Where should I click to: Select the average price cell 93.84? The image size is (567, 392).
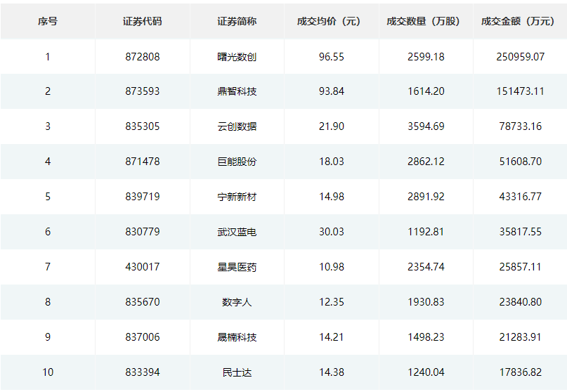click(331, 91)
